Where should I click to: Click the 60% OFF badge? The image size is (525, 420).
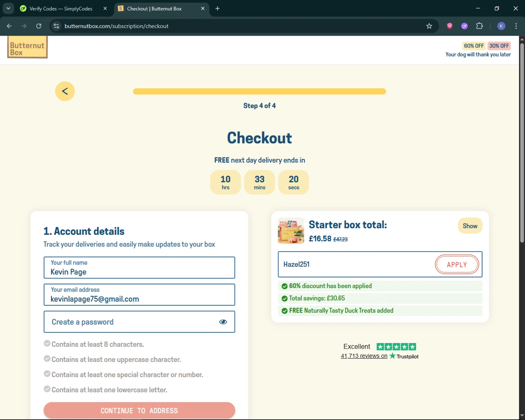click(474, 46)
